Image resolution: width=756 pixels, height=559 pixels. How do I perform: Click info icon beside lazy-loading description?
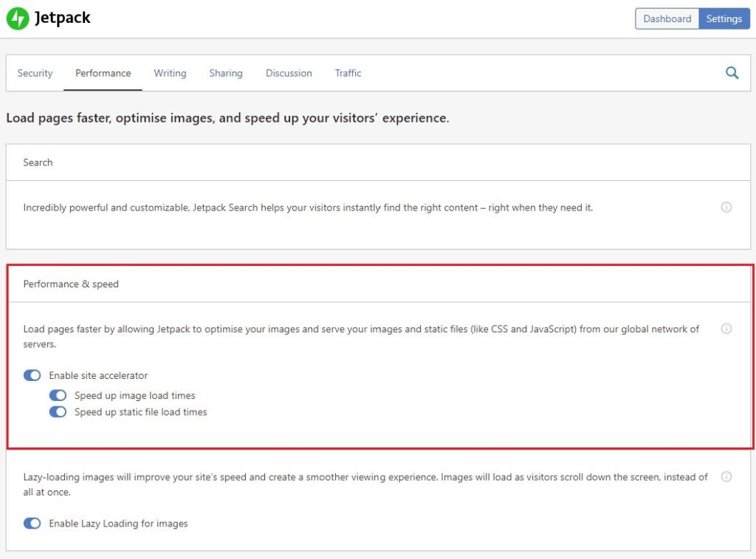click(726, 477)
